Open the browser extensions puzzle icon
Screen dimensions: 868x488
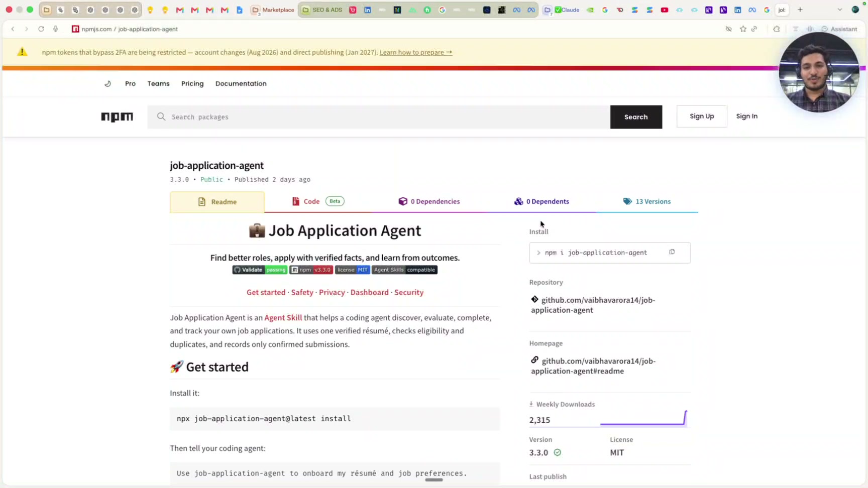pyautogui.click(x=777, y=29)
